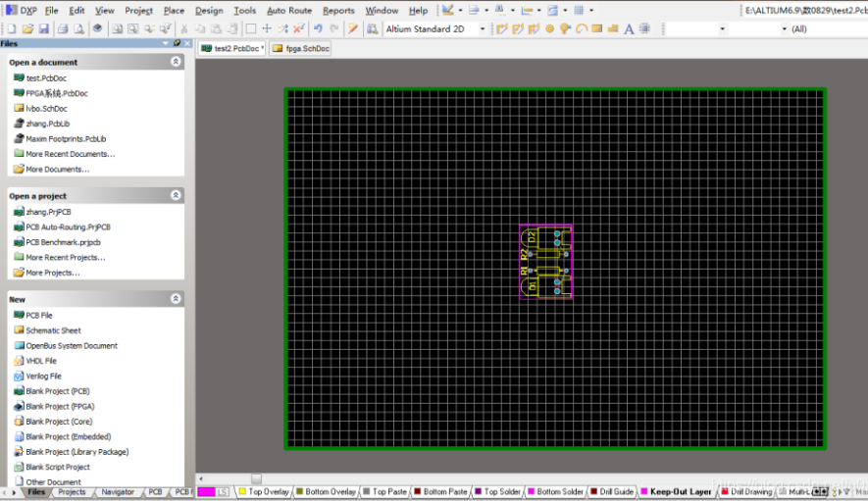Start interactive routing tool
Screen dimensions: 868x501
tap(502, 28)
